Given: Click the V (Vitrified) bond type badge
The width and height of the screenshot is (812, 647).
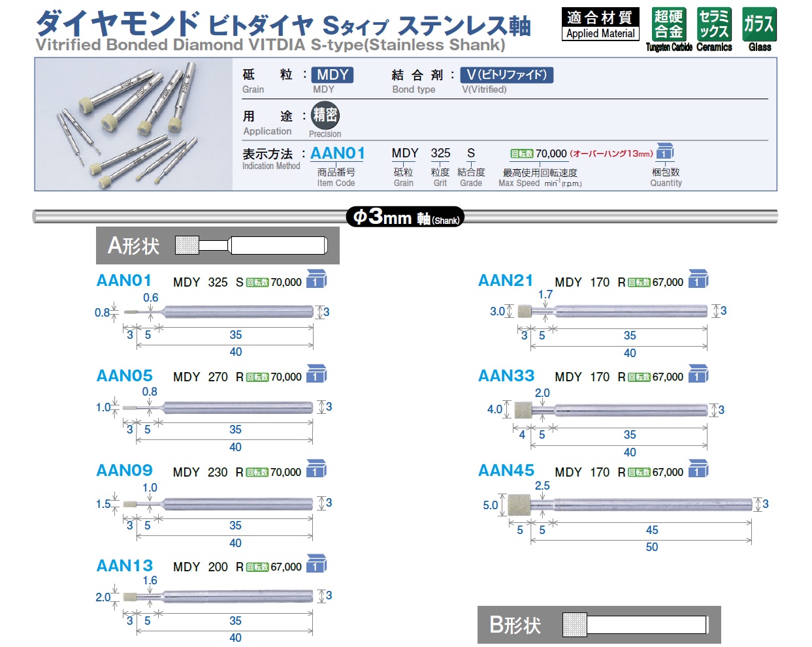Looking at the screenshot, I should pos(506,75).
